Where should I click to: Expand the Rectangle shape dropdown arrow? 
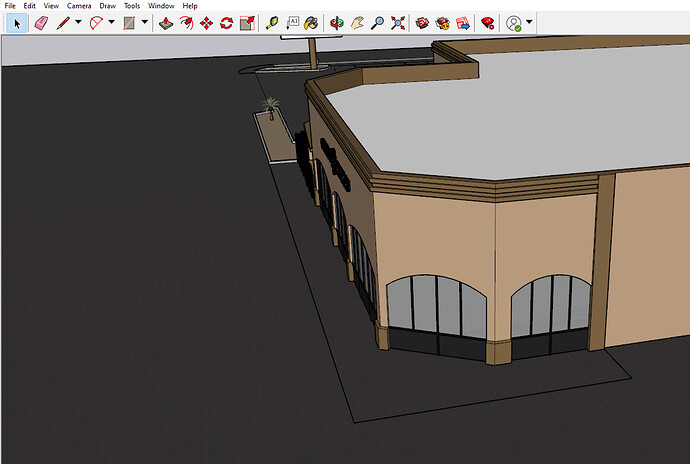coord(144,22)
